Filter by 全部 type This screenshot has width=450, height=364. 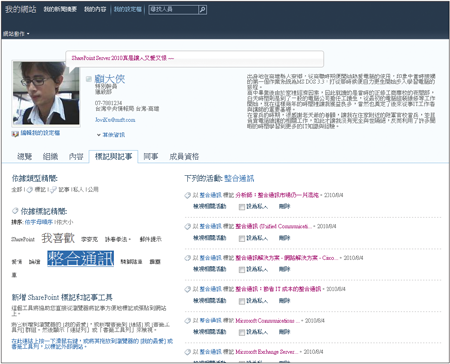(16, 190)
